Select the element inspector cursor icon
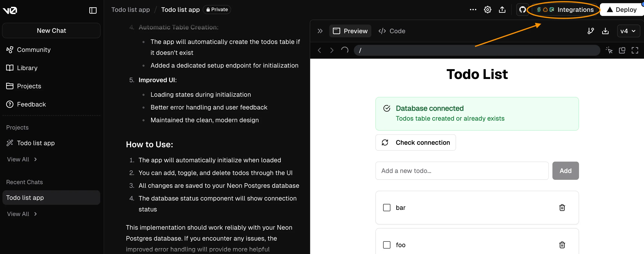The width and height of the screenshot is (644, 254). tap(609, 50)
